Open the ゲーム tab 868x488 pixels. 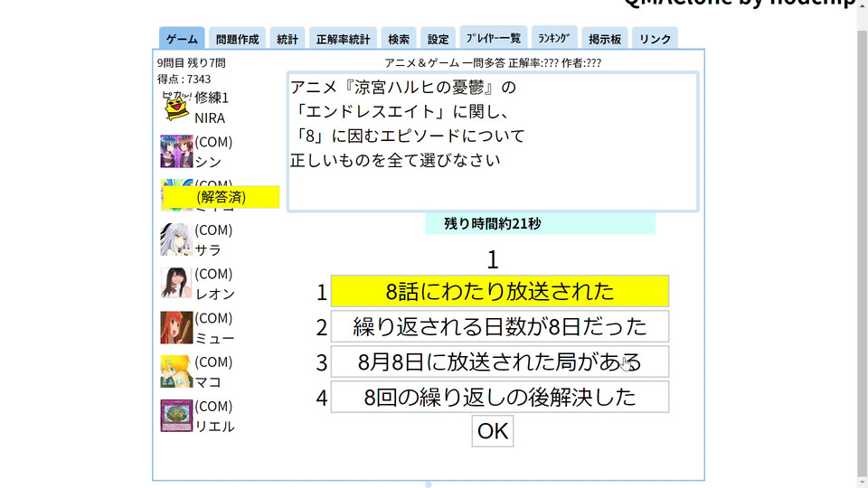[x=182, y=39]
